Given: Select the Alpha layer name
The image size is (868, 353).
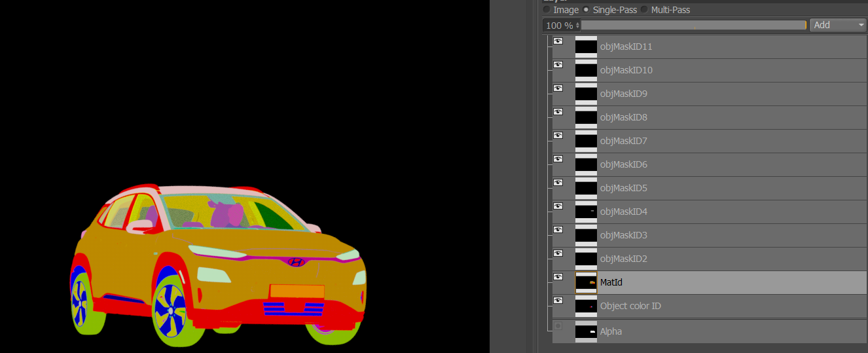Looking at the screenshot, I should pyautogui.click(x=611, y=332).
